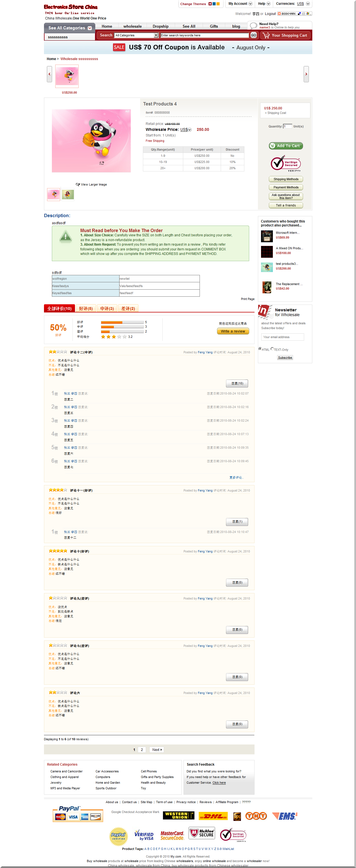
Task: Click 回复(10) reply button
Action: pos(237,384)
